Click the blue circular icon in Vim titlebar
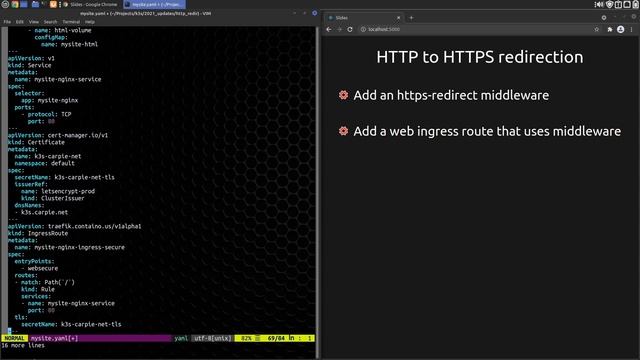Viewport: 640px width, 360px height. 315,13
